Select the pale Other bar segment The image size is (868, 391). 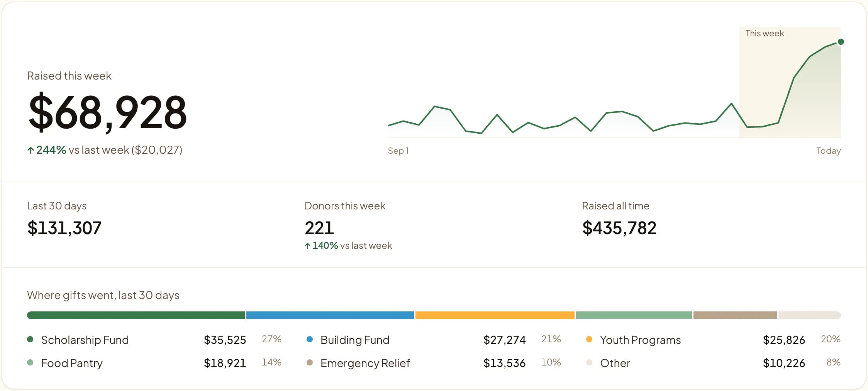pos(810,315)
